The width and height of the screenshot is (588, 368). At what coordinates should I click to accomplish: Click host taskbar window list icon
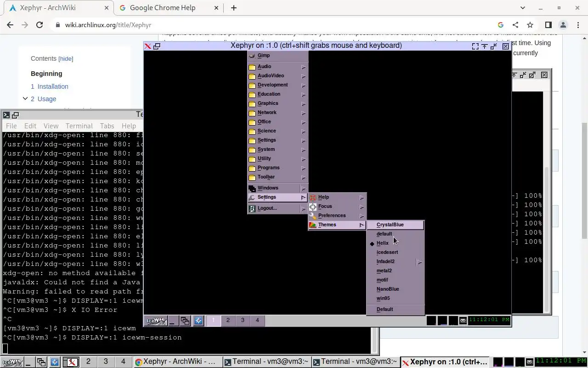point(41,362)
